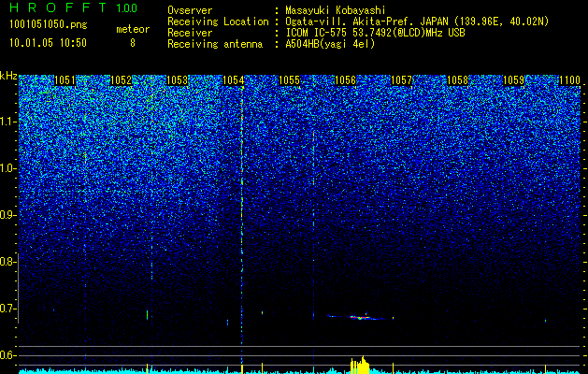
Task: Click the kHz axis unit label
Action: point(8,76)
